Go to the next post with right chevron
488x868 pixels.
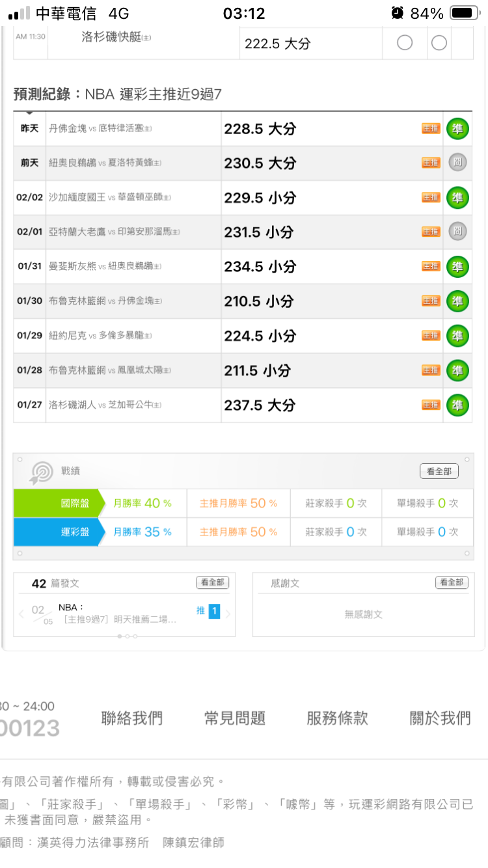point(228,614)
